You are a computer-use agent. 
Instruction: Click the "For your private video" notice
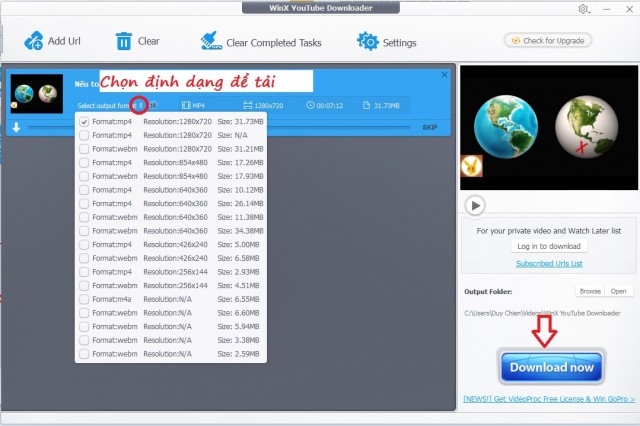point(549,231)
